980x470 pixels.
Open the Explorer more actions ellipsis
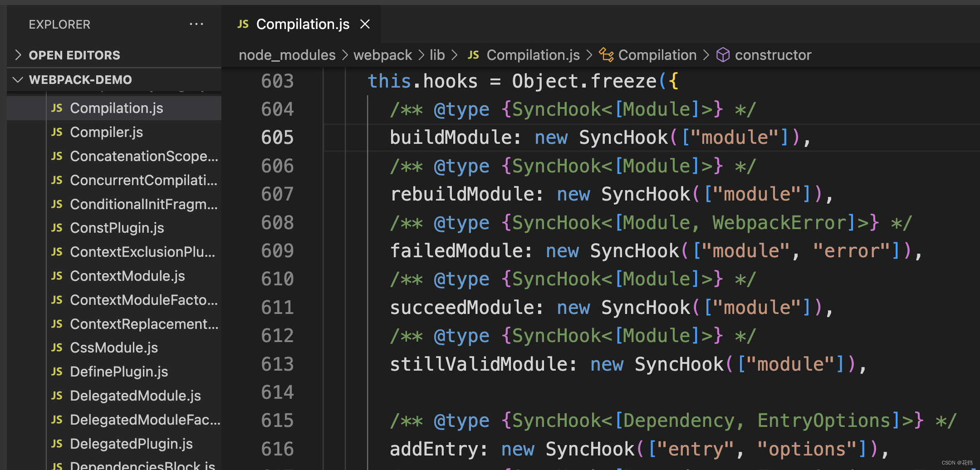point(196,24)
